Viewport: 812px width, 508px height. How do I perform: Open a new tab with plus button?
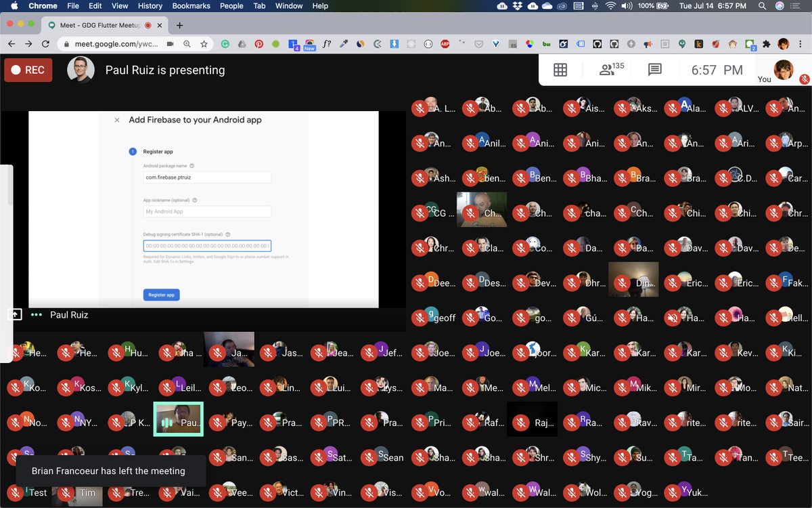point(179,25)
